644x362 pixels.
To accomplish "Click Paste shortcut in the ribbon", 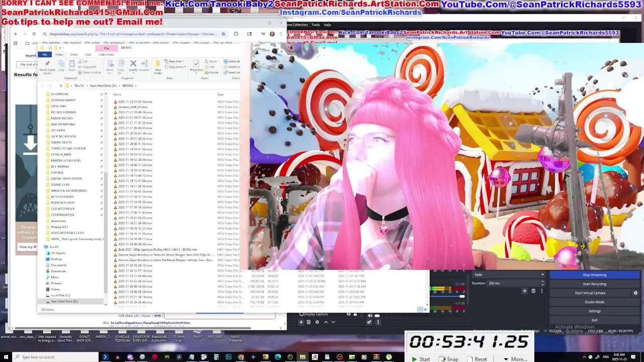I will pos(90,72).
